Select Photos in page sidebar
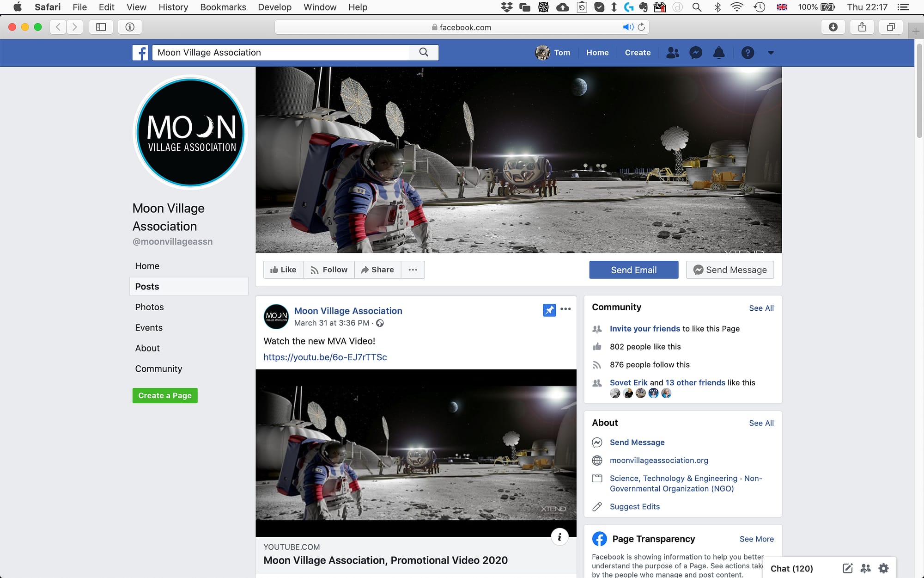The width and height of the screenshot is (924, 578). tap(189, 307)
